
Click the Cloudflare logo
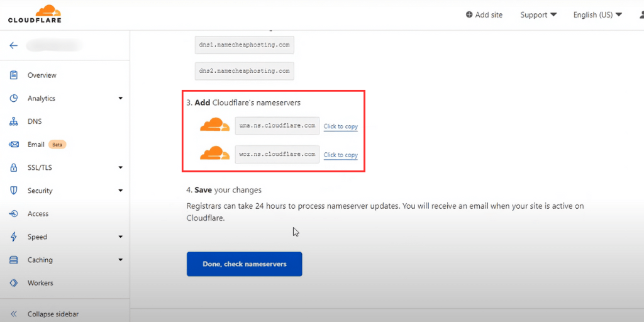35,14
